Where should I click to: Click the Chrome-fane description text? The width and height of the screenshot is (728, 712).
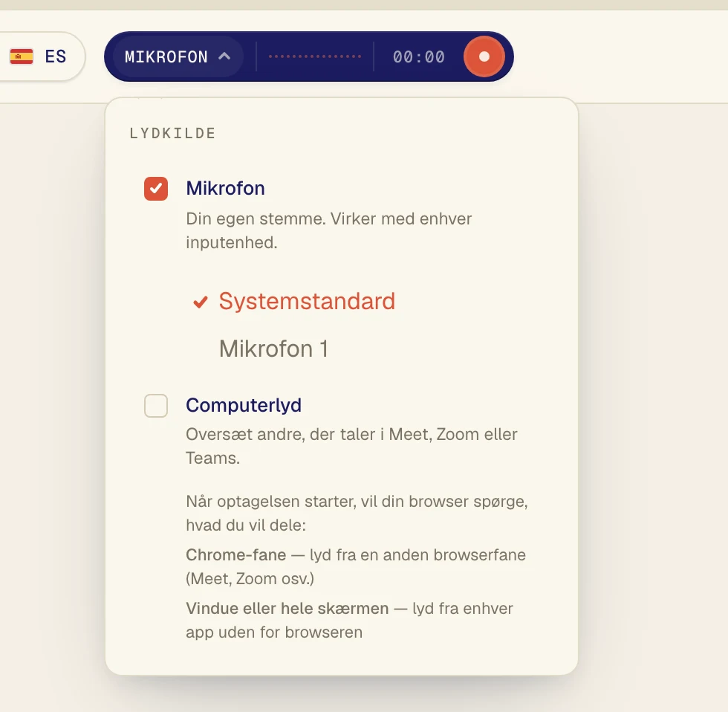click(x=356, y=566)
